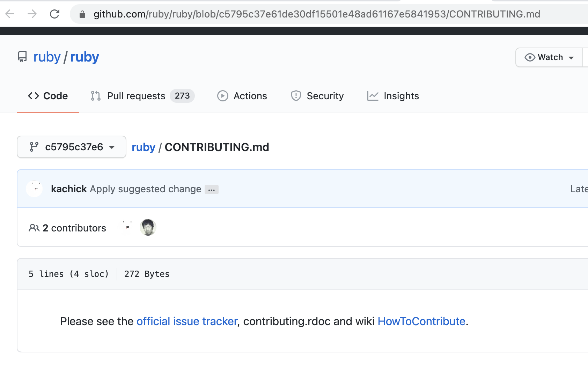
Task: Expand commit message ellipsis button
Action: click(212, 189)
